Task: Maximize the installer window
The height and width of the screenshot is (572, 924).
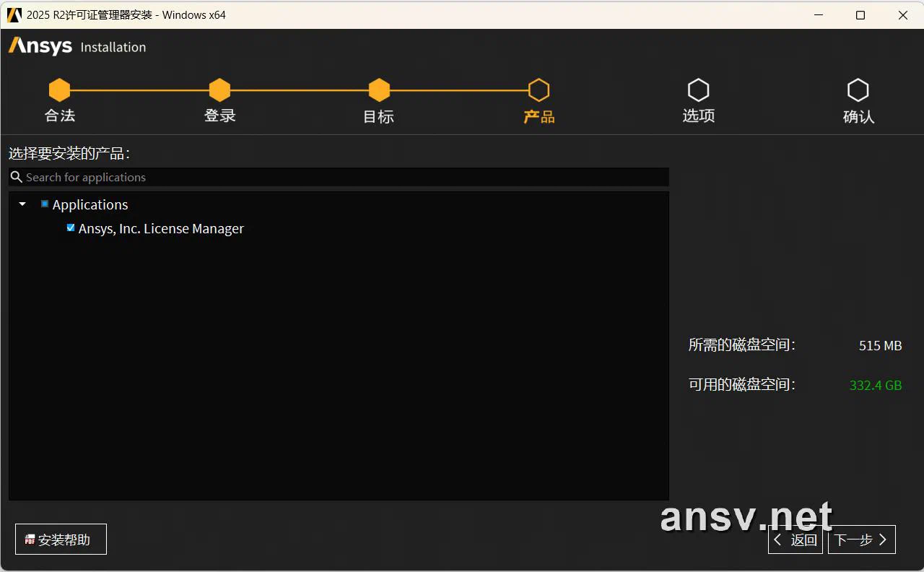Action: pos(860,14)
